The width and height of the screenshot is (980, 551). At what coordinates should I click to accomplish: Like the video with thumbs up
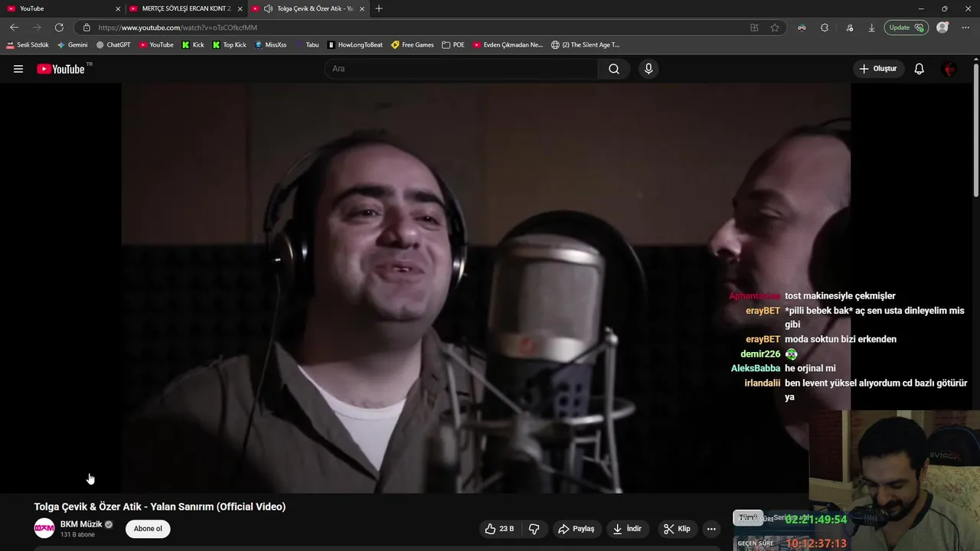[499, 529]
